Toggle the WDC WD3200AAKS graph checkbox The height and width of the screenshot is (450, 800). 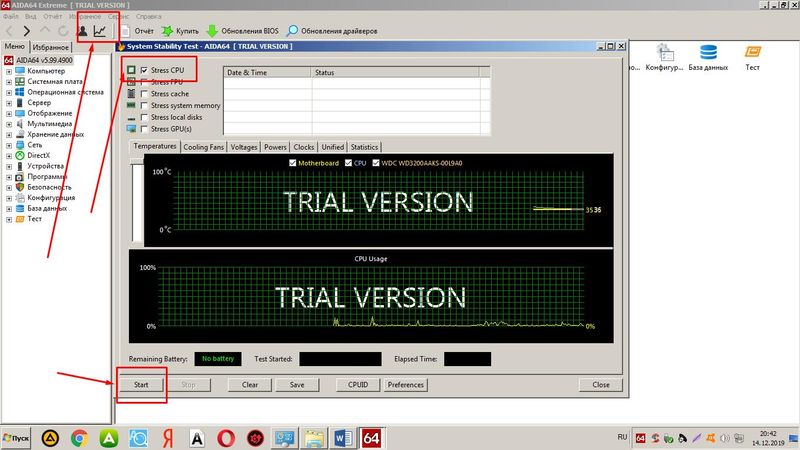click(376, 163)
